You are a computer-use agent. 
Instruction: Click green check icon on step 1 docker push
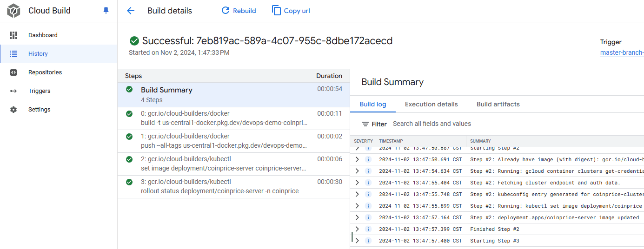pyautogui.click(x=129, y=137)
